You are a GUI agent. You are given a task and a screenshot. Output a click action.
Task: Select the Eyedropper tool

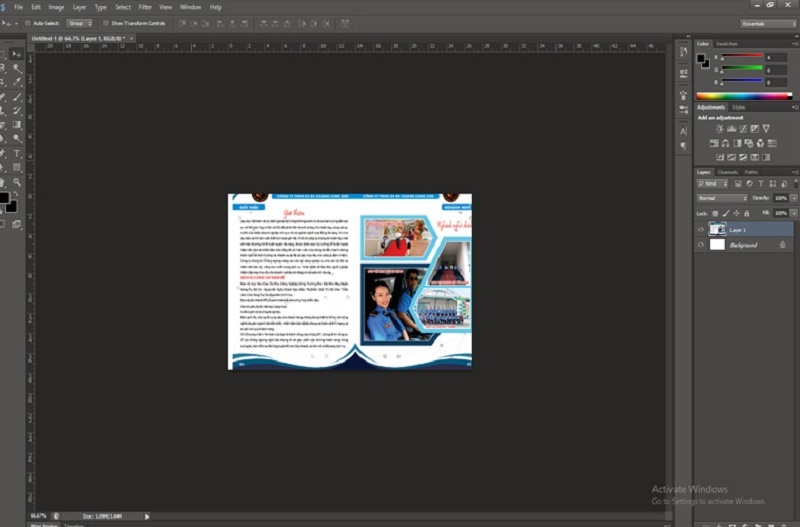[17, 82]
